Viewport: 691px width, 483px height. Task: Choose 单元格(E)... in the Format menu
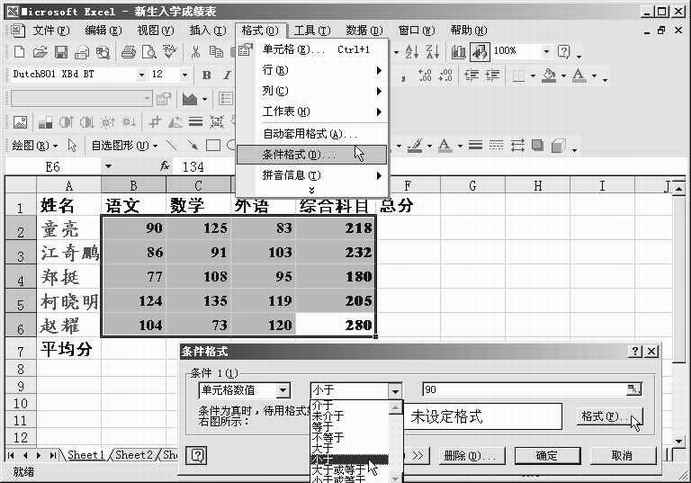click(x=312, y=49)
